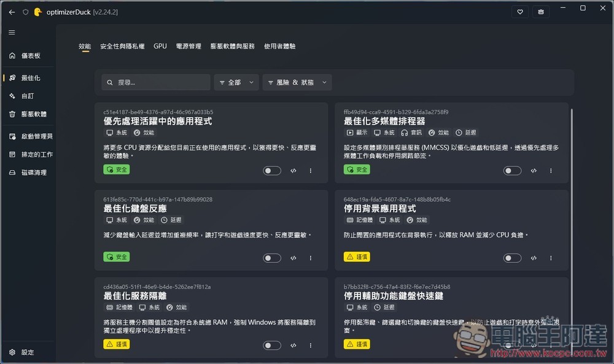The image size is (614, 364).
Task: Select 最佳化 in the sidebar
Action: [x=28, y=78]
